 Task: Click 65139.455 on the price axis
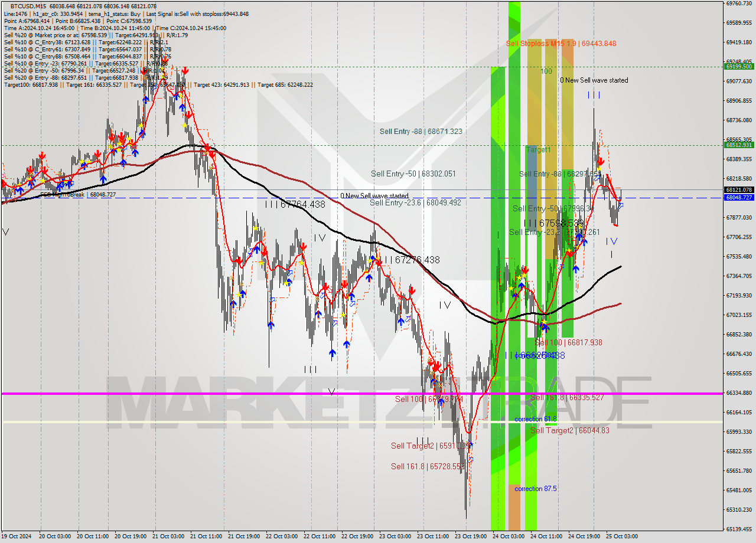738,529
